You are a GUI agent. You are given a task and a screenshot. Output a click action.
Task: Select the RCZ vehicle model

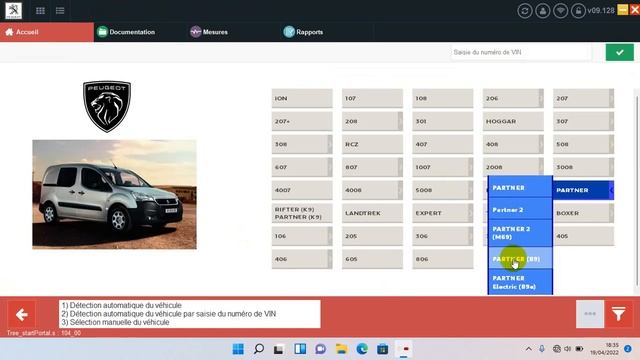[x=372, y=144]
